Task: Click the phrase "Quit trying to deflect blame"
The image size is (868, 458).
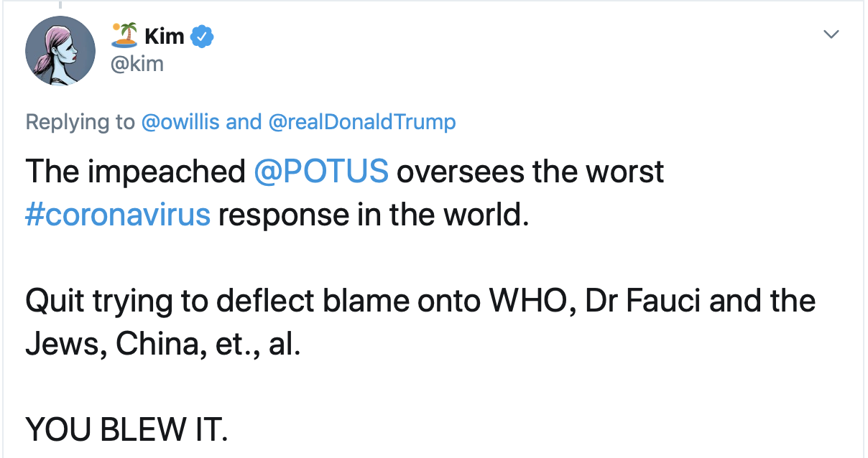Action: click(217, 300)
